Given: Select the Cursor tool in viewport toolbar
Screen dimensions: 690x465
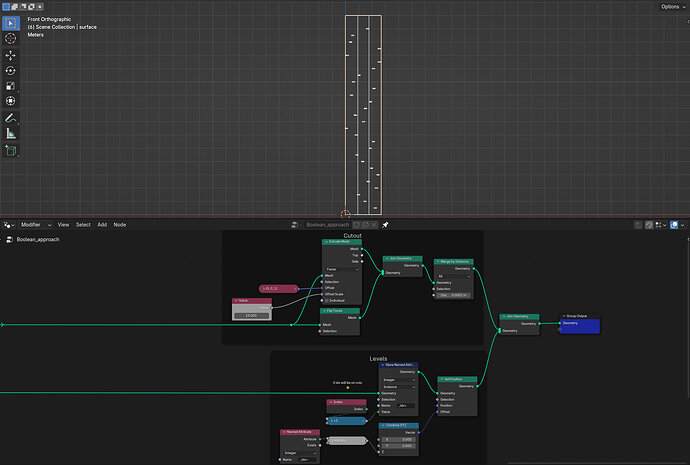Looking at the screenshot, I should tap(11, 39).
